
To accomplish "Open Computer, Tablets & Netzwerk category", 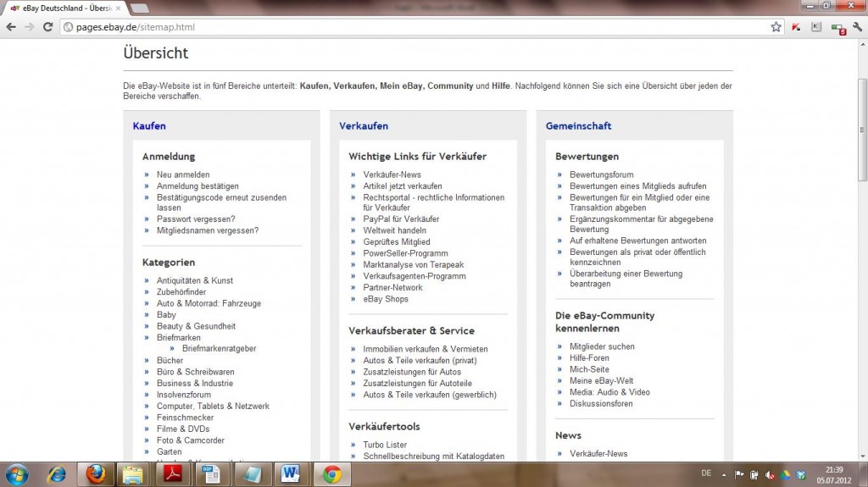I will [x=213, y=406].
